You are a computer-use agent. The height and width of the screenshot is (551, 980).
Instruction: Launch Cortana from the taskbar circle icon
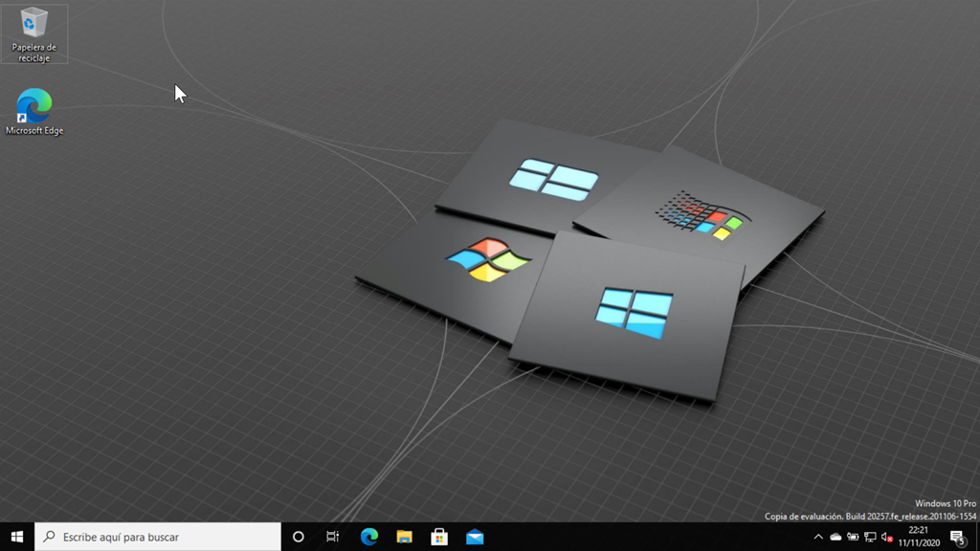click(298, 537)
